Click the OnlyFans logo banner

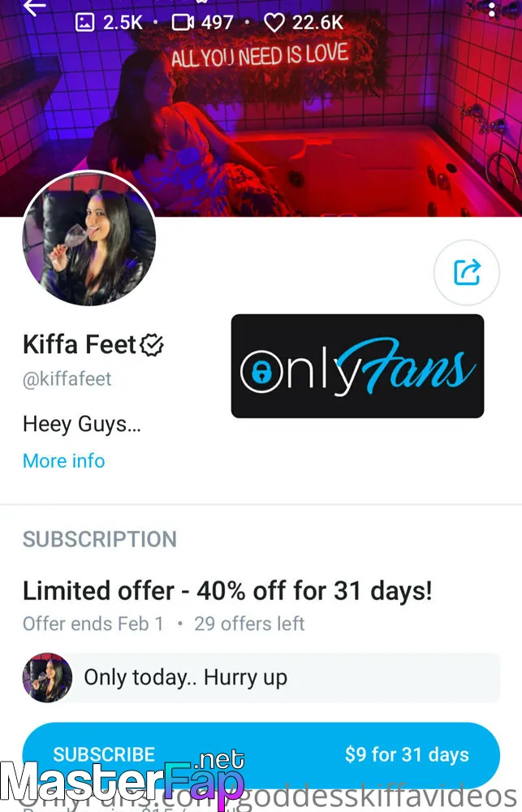(357, 365)
